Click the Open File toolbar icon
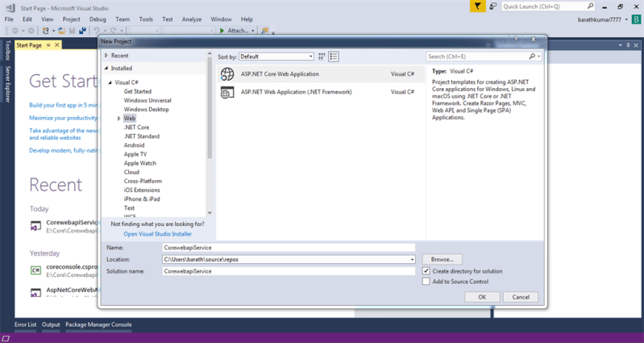The image size is (644, 343). click(61, 31)
